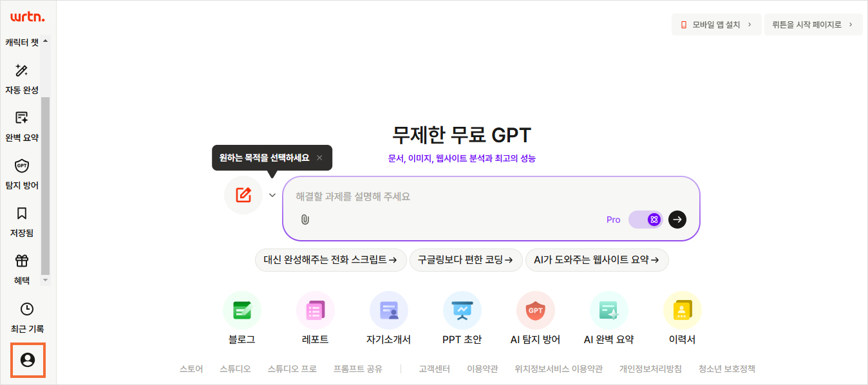Screen dimensions: 868x385
Task: Open the 이용약관 footer link
Action: tap(482, 369)
